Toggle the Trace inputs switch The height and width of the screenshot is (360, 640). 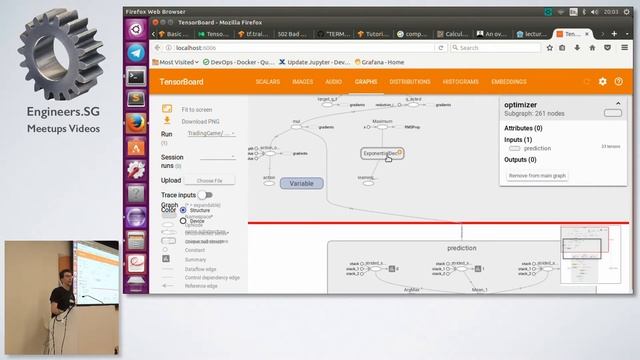click(206, 195)
